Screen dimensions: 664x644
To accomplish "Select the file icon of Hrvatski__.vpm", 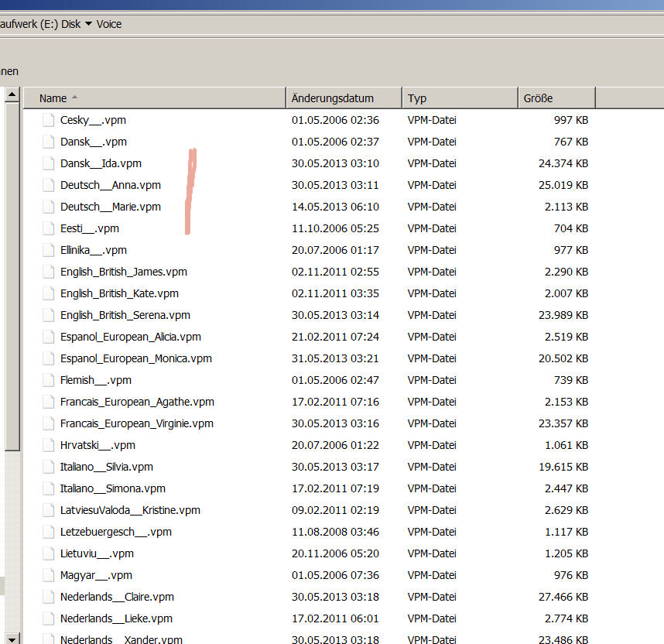I will (50, 445).
